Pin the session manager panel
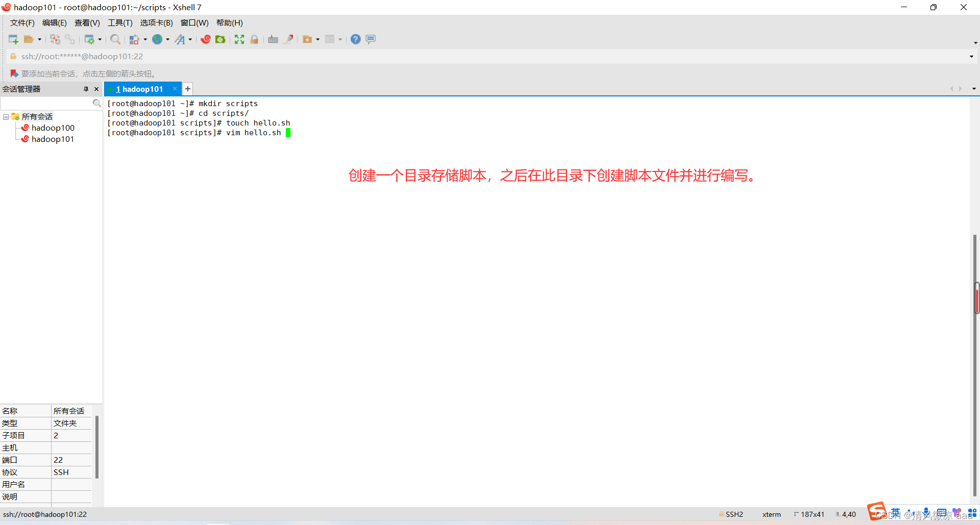The image size is (980, 525). point(86,89)
